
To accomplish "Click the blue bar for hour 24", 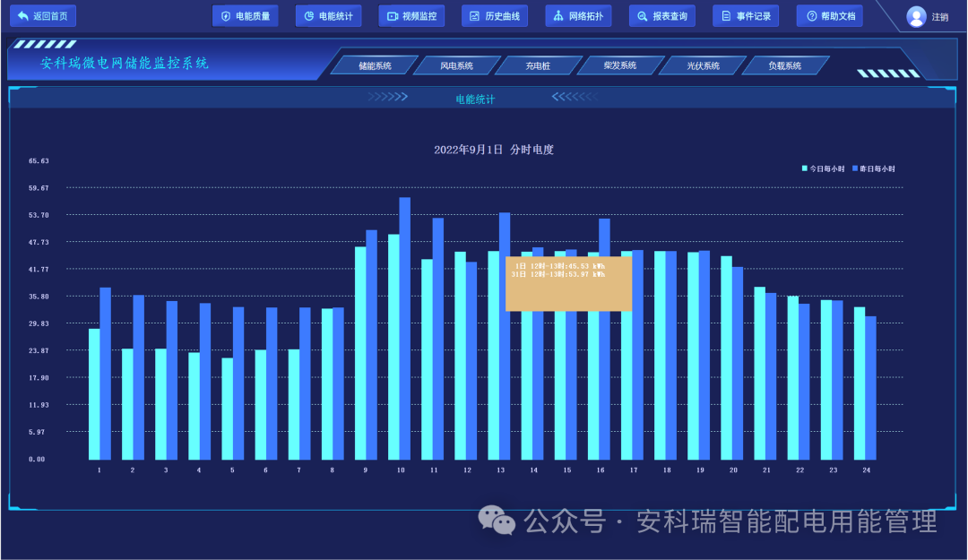I will [x=871, y=388].
